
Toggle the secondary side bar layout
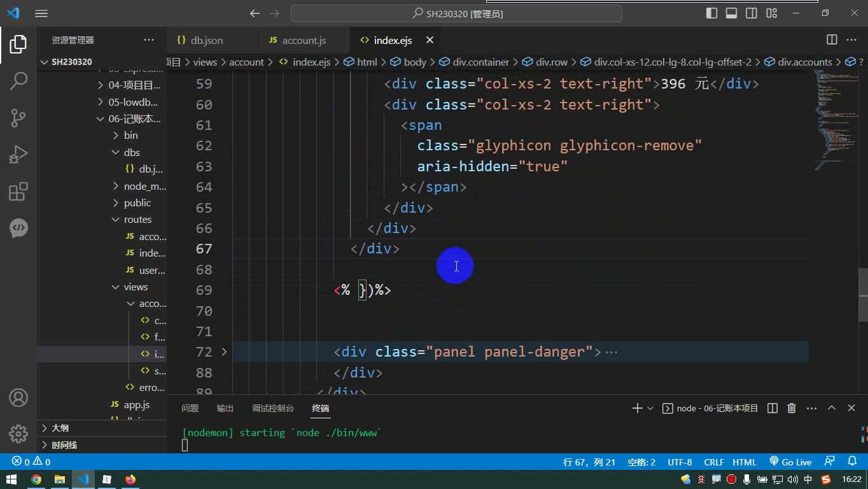[x=752, y=13]
